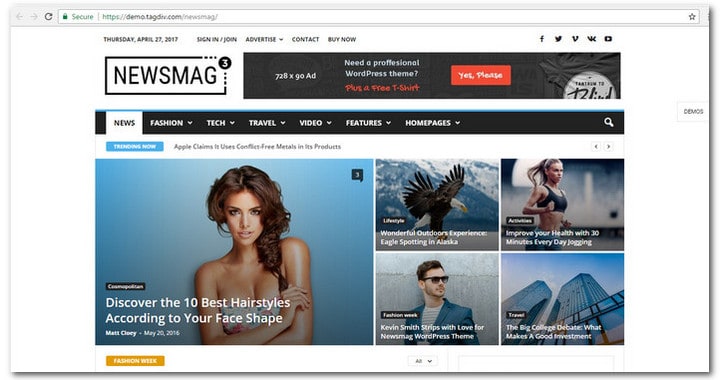Open the 30 Minutes Every Day Jogging article thumbnail
The image size is (720, 380).
click(x=562, y=205)
